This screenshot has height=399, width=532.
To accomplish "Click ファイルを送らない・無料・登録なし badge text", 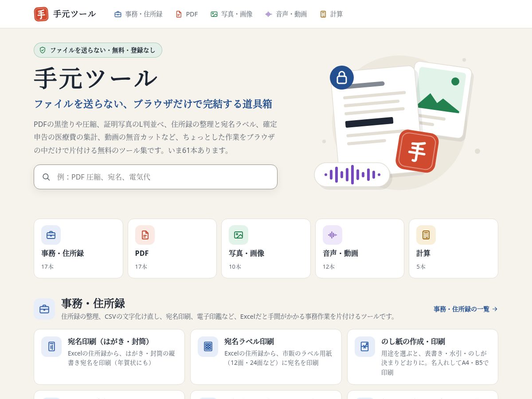I will coord(103,50).
